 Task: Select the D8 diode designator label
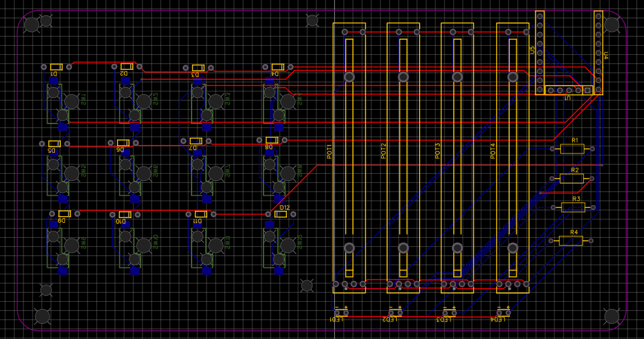(x=269, y=146)
